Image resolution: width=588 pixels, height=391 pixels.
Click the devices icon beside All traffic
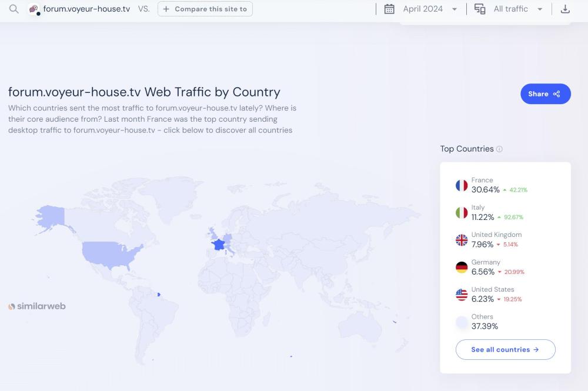point(480,9)
